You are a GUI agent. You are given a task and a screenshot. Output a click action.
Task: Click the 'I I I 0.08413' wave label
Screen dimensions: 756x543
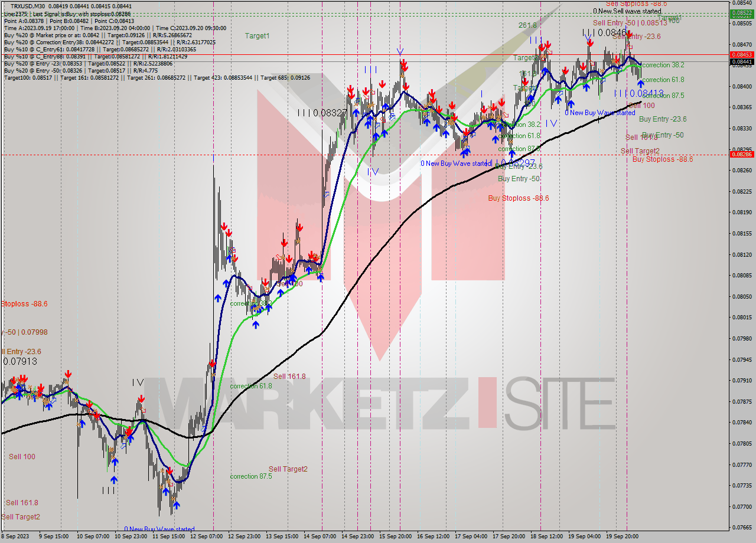[x=639, y=93]
